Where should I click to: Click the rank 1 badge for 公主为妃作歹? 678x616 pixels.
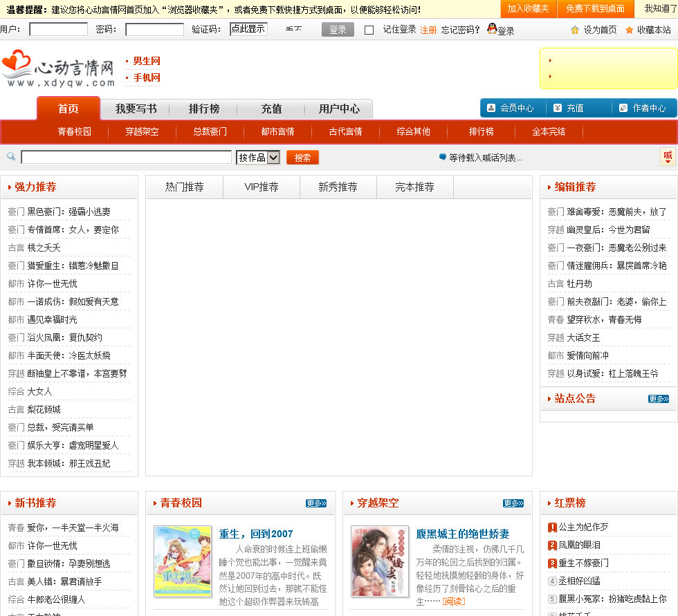coord(552,528)
